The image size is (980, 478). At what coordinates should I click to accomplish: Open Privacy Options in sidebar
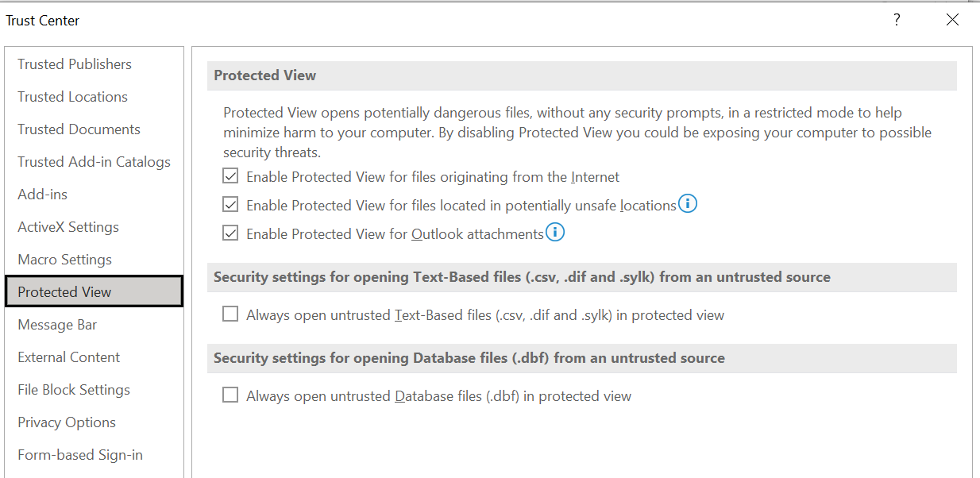tap(67, 422)
